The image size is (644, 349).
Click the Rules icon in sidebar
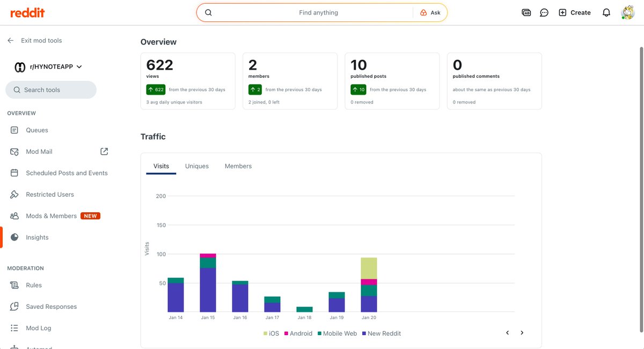(14, 285)
